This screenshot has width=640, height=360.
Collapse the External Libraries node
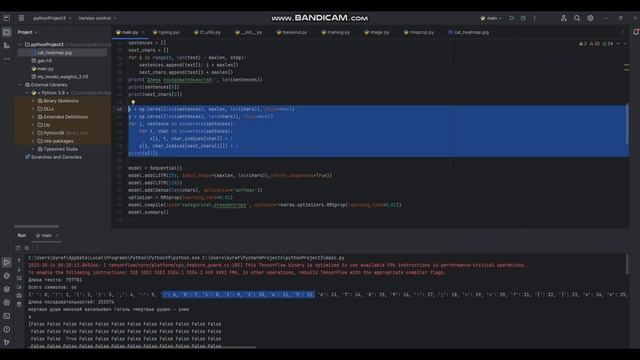20,85
